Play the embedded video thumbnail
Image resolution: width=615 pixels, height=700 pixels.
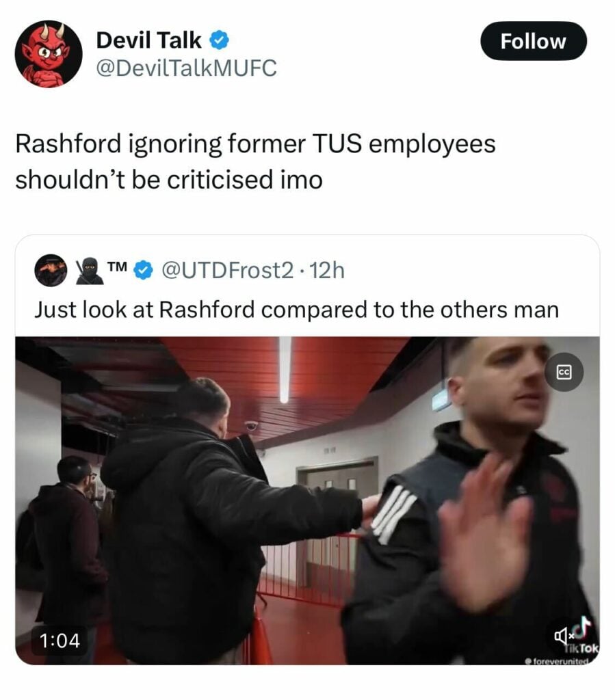(x=307, y=500)
